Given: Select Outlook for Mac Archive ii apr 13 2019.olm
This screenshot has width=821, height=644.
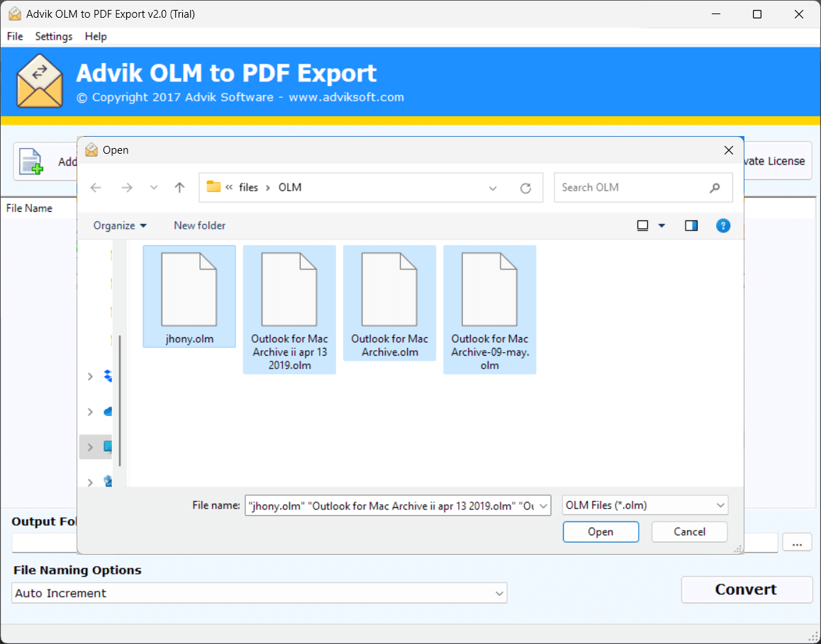Looking at the screenshot, I should [x=289, y=310].
